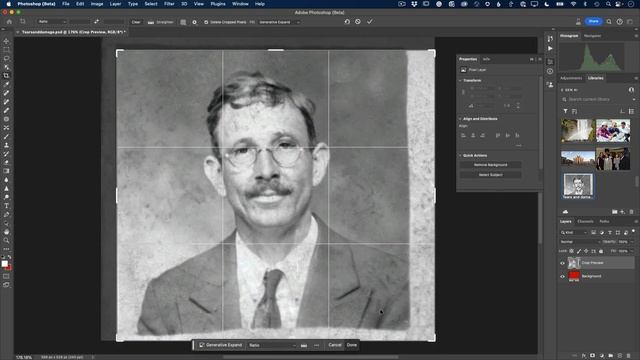Click the Clear button

136,22
